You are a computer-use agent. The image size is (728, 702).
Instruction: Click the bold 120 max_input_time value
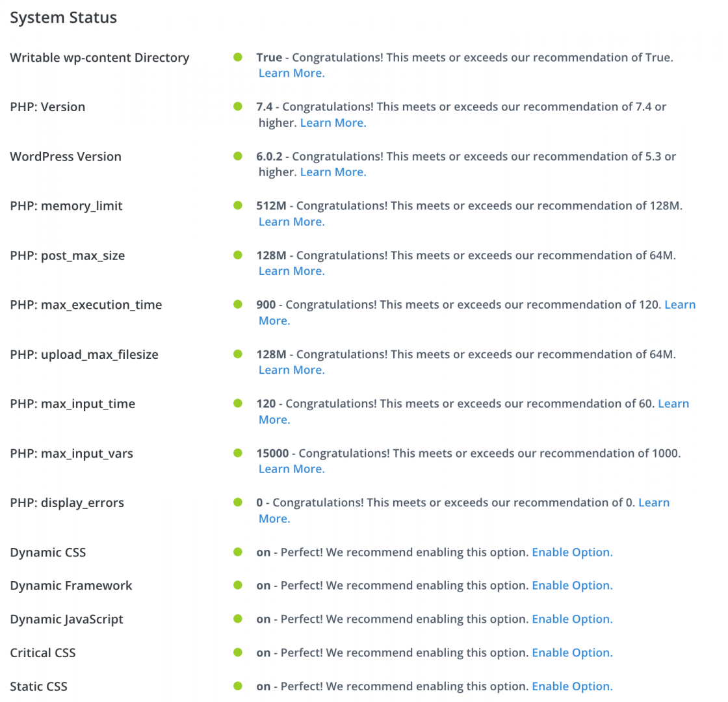click(266, 404)
